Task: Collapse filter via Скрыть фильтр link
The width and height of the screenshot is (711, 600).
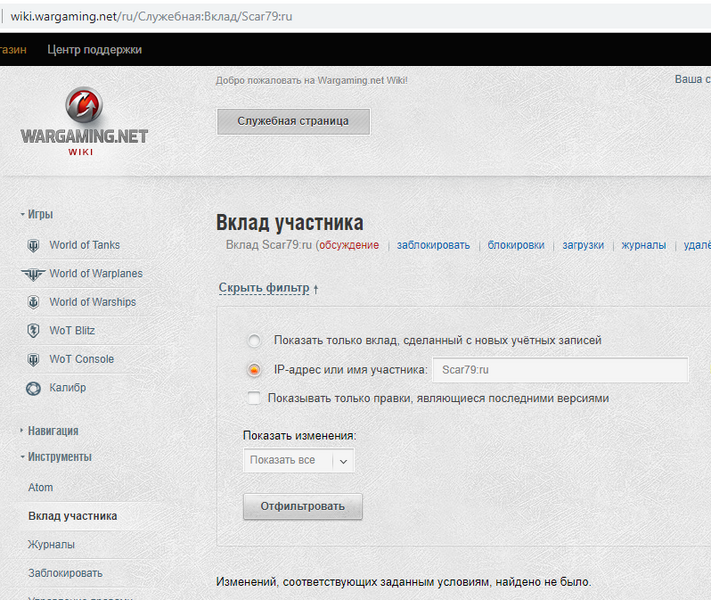Action: pyautogui.click(x=268, y=289)
